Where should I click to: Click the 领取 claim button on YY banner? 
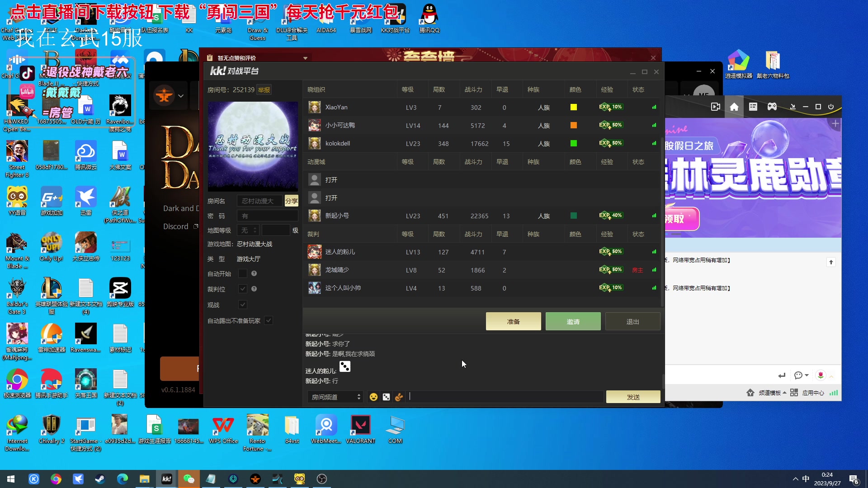tap(682, 219)
